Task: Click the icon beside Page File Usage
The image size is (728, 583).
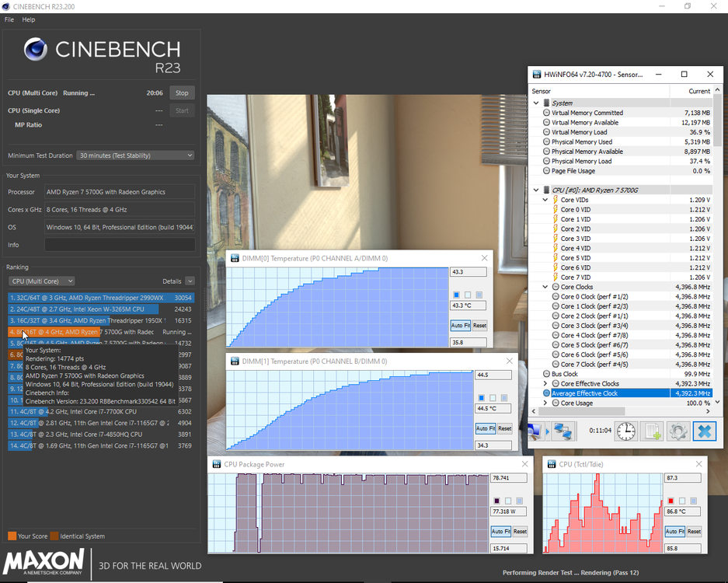Action: click(546, 171)
